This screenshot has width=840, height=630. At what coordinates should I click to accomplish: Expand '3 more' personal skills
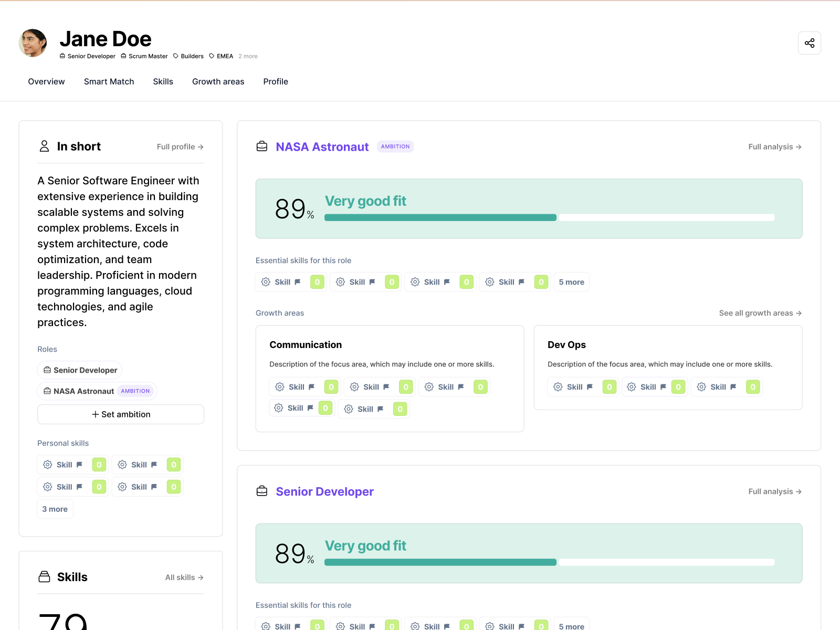tap(55, 509)
